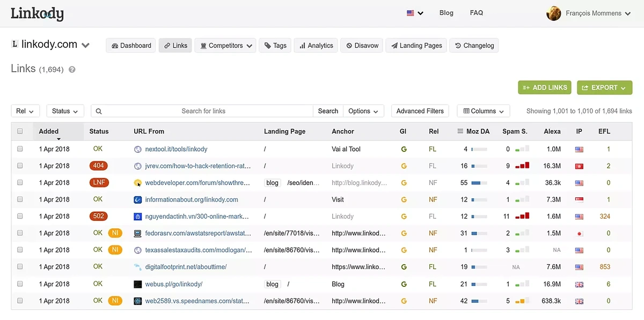Click the web2589.vs.speednames.com favicon
The height and width of the screenshot is (320, 644).
click(138, 301)
